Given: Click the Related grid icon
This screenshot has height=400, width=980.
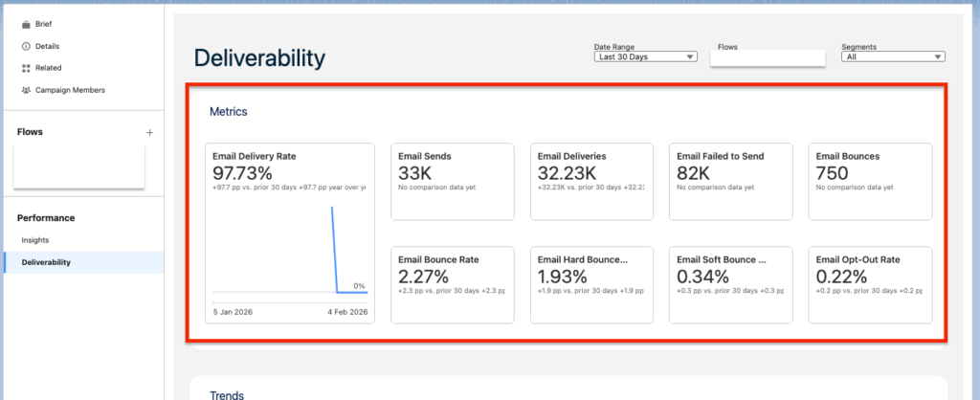Looking at the screenshot, I should pyautogui.click(x=25, y=68).
